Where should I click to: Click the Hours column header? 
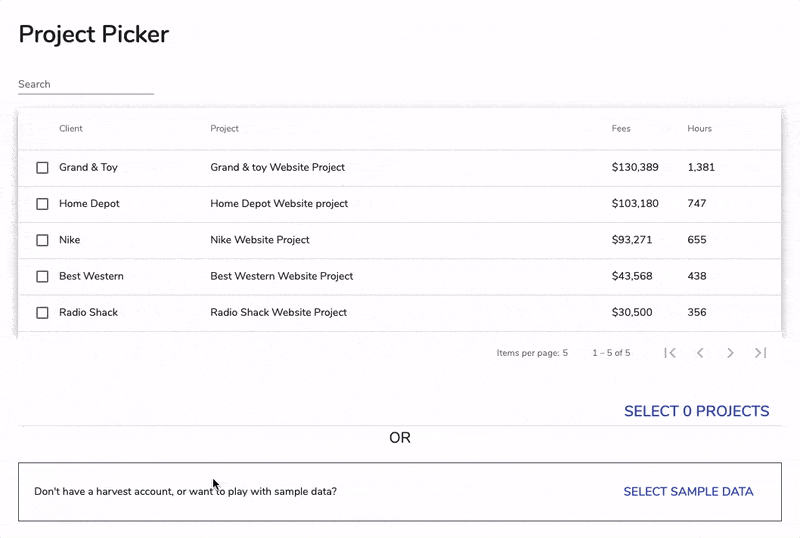click(699, 129)
